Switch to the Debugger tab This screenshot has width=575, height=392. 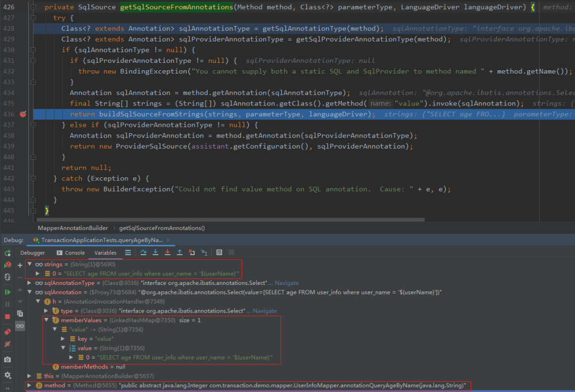tap(32, 253)
